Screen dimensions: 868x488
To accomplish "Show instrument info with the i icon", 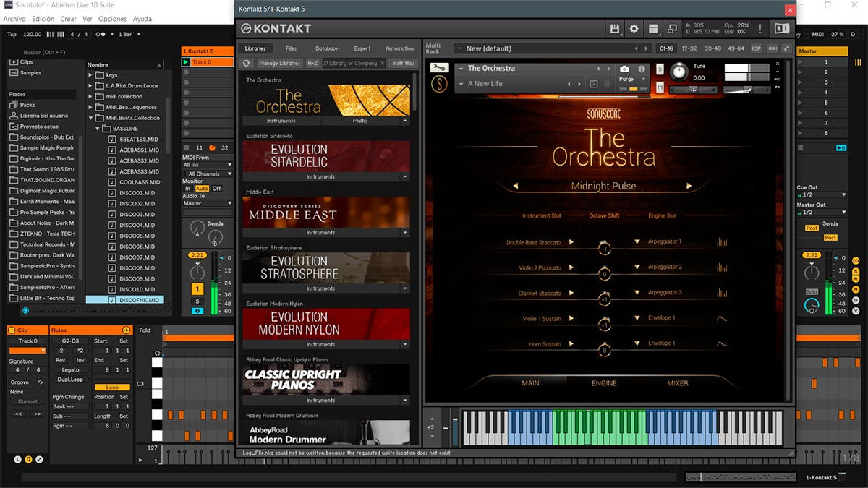I will point(642,69).
